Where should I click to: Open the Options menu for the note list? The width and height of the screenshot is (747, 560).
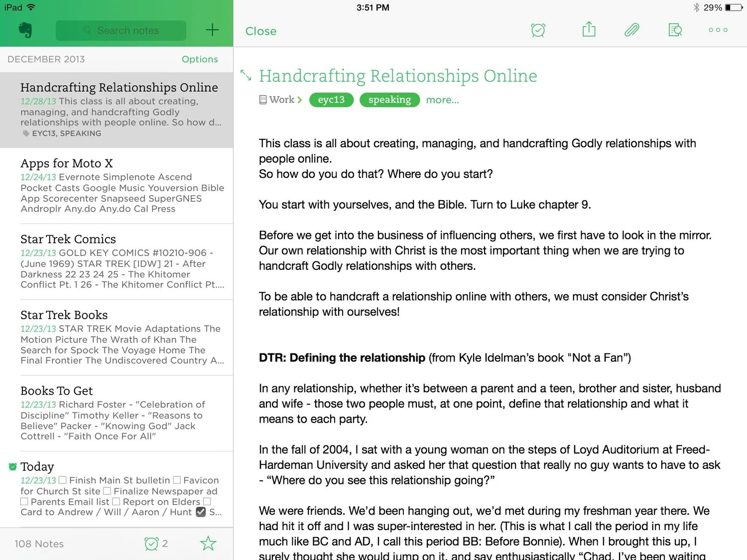pos(200,59)
